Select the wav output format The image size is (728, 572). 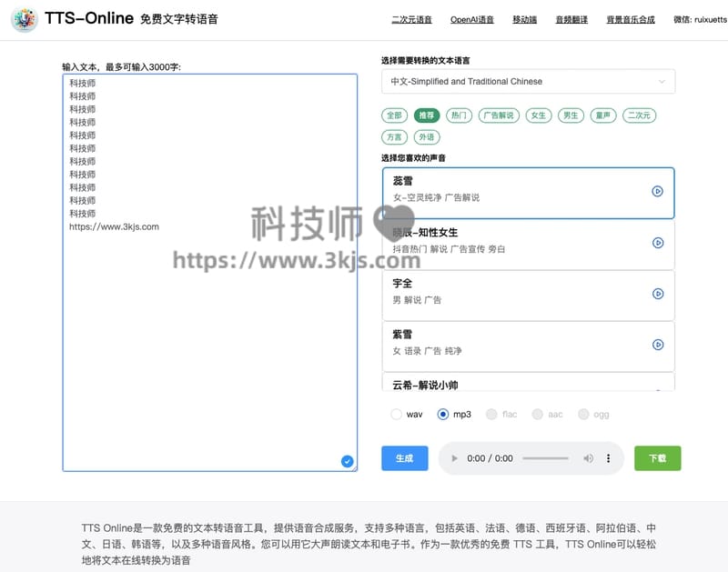click(407, 414)
